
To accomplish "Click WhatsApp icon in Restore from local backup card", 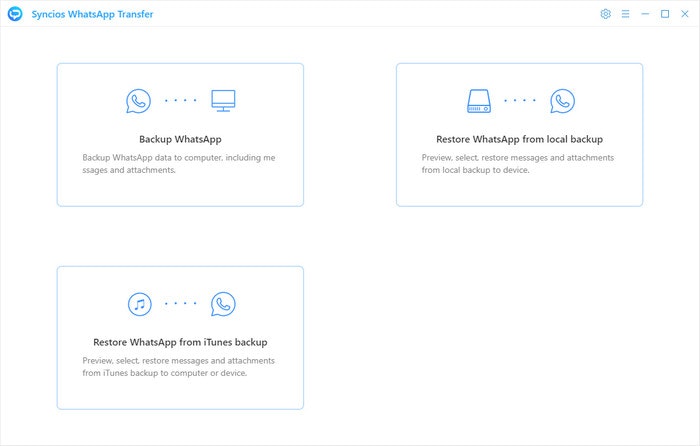I will [562, 101].
